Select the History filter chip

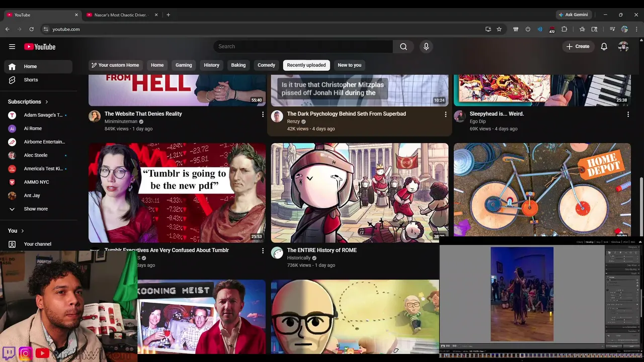pos(211,65)
